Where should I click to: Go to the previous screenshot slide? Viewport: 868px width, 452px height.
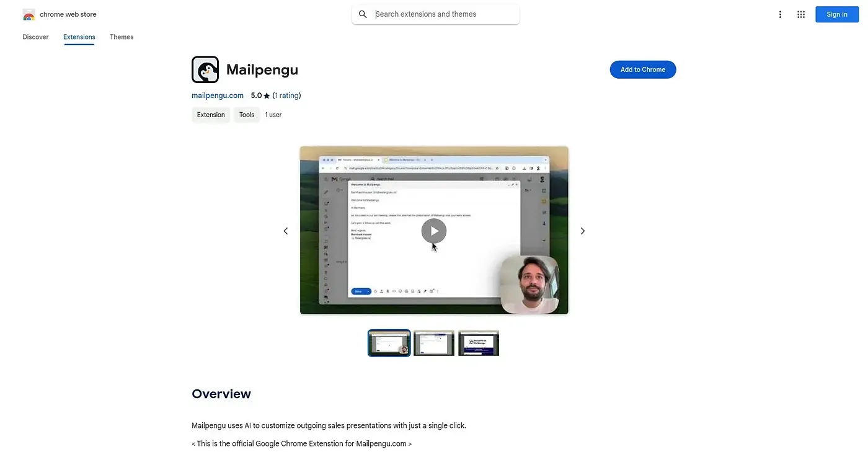coord(286,231)
